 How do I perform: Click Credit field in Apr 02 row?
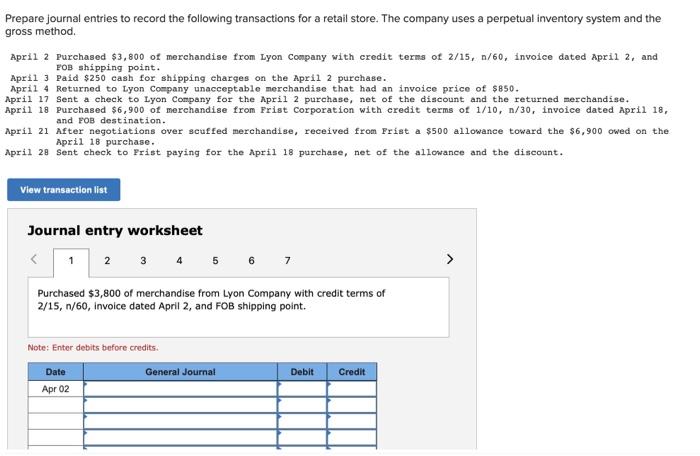[352, 389]
